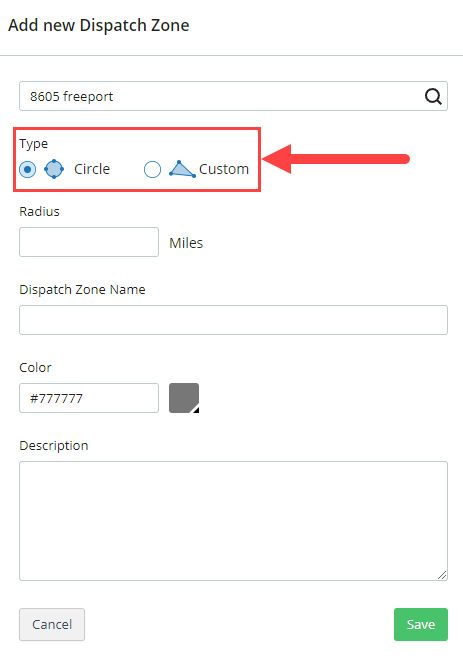The height and width of the screenshot is (658, 463).
Task: Select the Circle radio button
Action: 28,170
